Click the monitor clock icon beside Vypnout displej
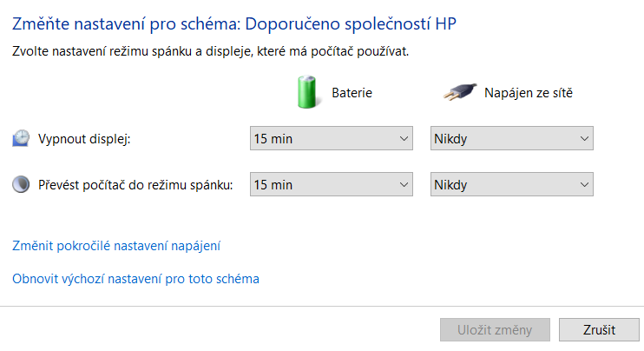The height and width of the screenshot is (351, 644). [21, 138]
